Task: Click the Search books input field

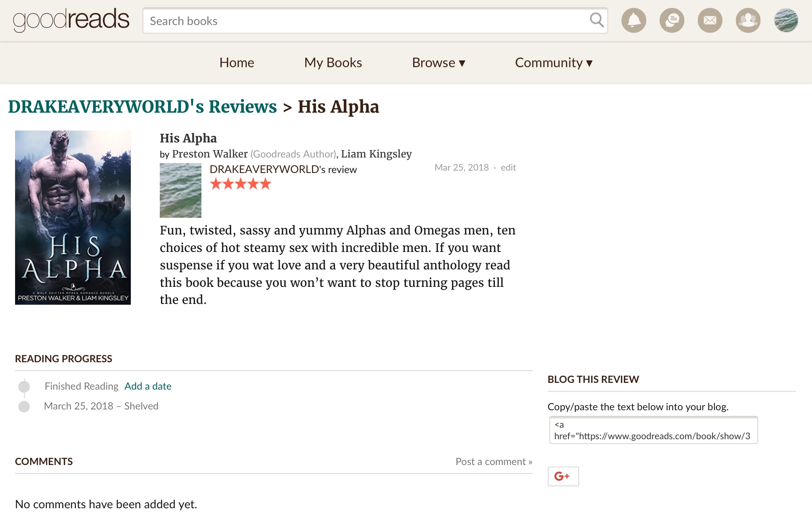Action: tap(365, 21)
